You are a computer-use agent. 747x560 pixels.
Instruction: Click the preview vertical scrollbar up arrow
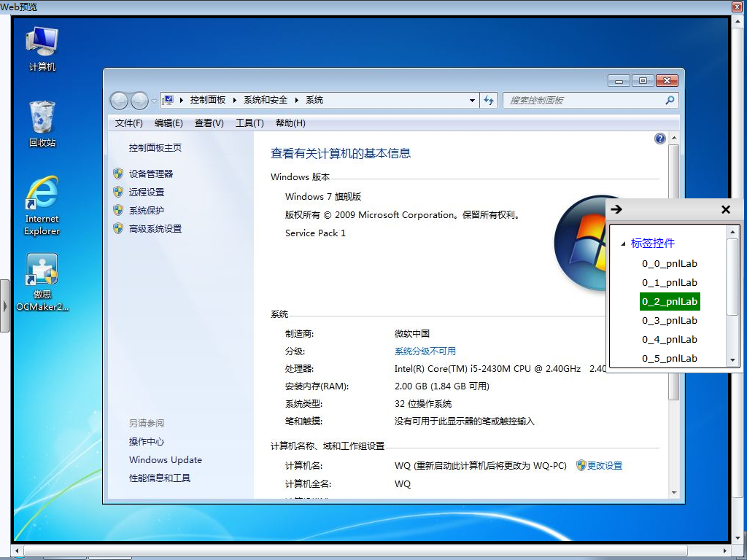tap(737, 22)
